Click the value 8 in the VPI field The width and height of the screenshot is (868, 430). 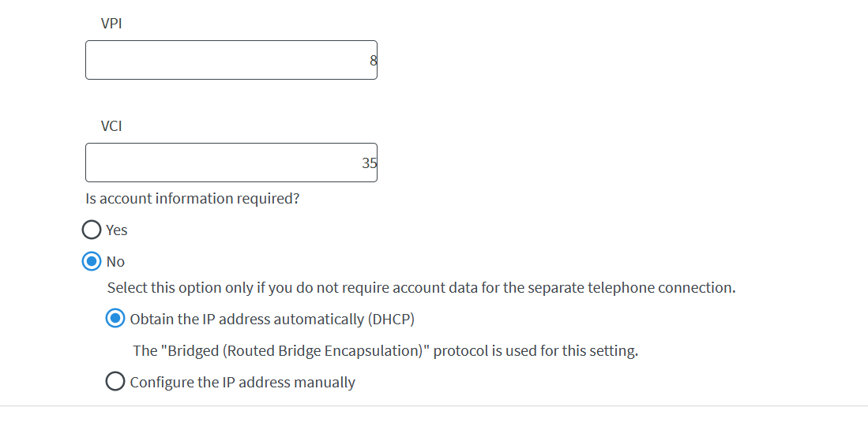coord(373,60)
